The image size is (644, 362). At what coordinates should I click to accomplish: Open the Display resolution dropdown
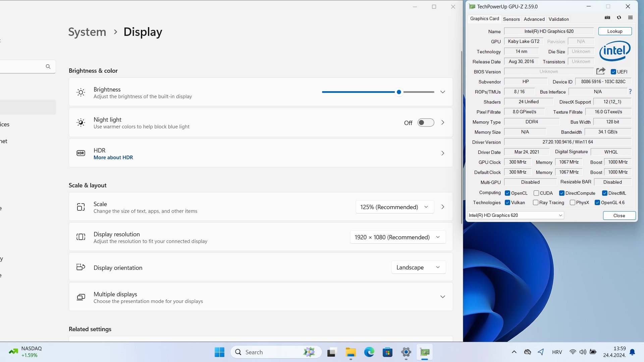tap(398, 237)
